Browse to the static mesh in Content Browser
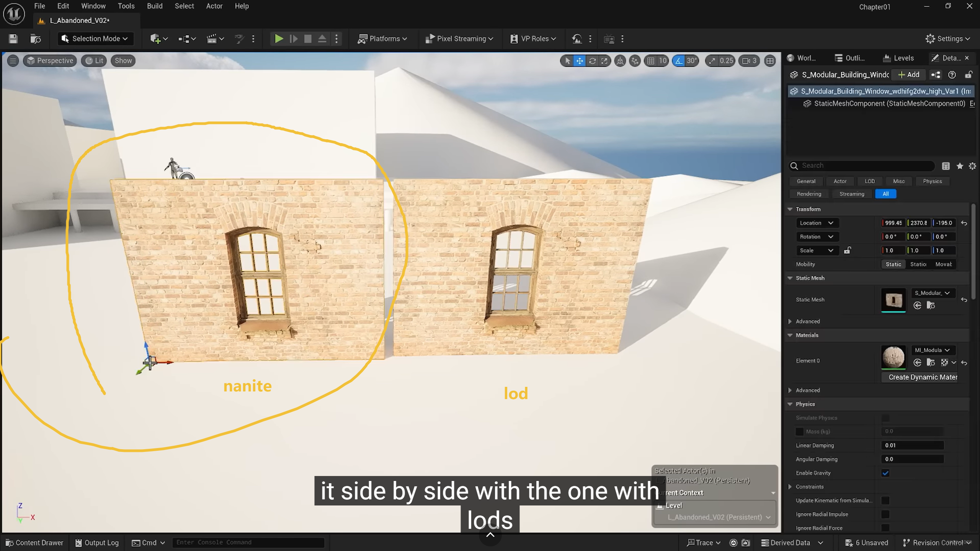The width and height of the screenshot is (980, 551). pyautogui.click(x=931, y=305)
